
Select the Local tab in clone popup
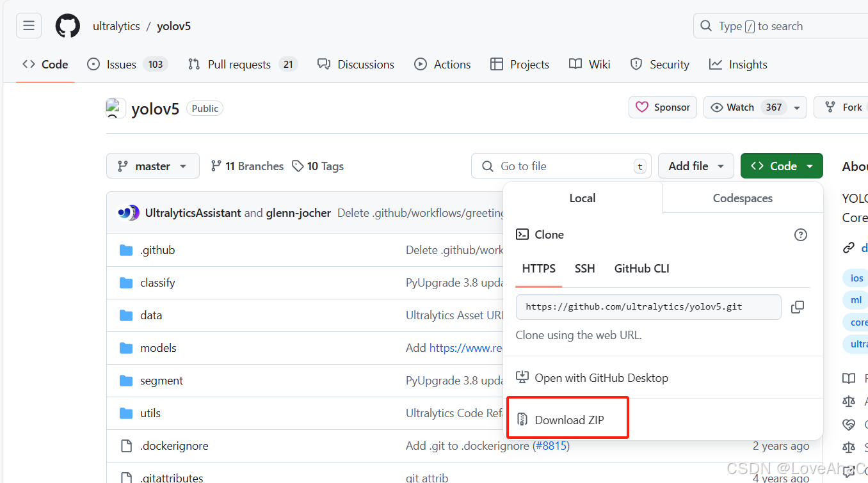(x=583, y=198)
